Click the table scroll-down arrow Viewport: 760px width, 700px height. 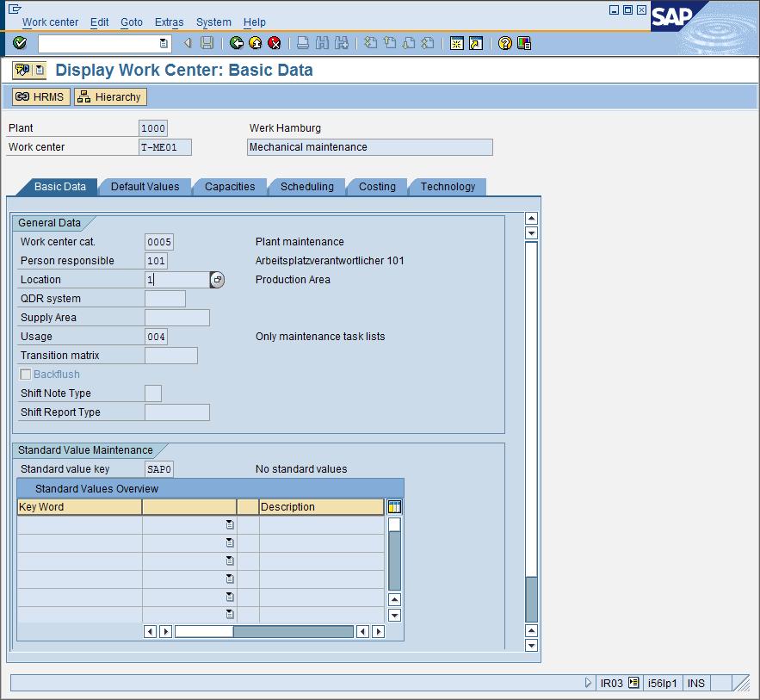394,616
